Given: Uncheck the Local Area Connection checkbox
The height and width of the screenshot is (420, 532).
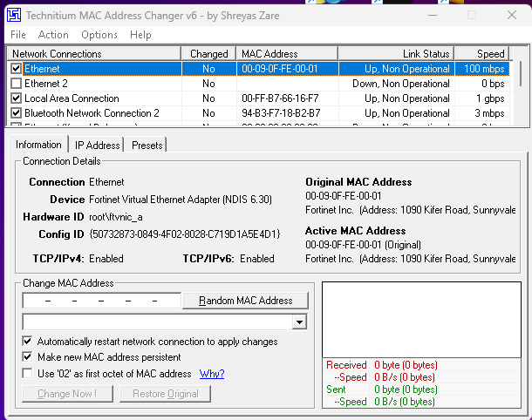Looking at the screenshot, I should pos(16,98).
